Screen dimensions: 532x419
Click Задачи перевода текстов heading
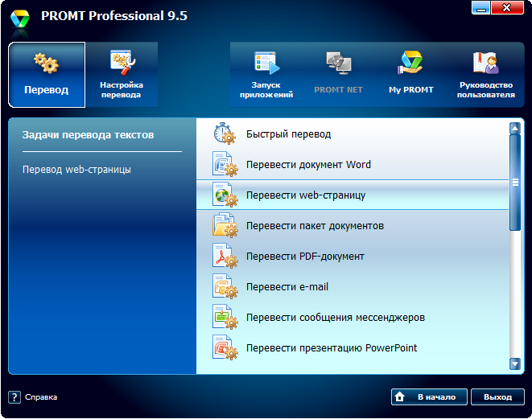point(88,135)
